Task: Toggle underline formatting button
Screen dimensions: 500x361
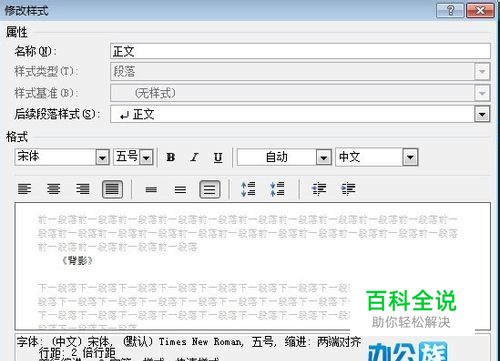Action: click(x=218, y=157)
